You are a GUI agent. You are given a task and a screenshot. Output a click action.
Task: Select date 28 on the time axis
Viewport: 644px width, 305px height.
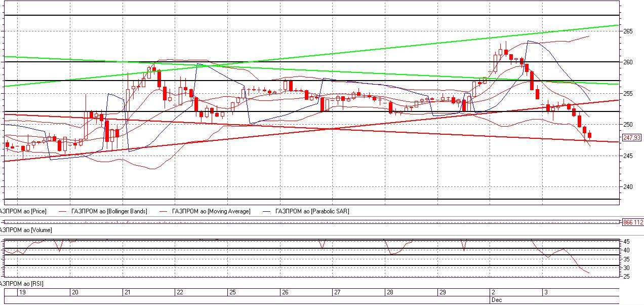[390, 292]
